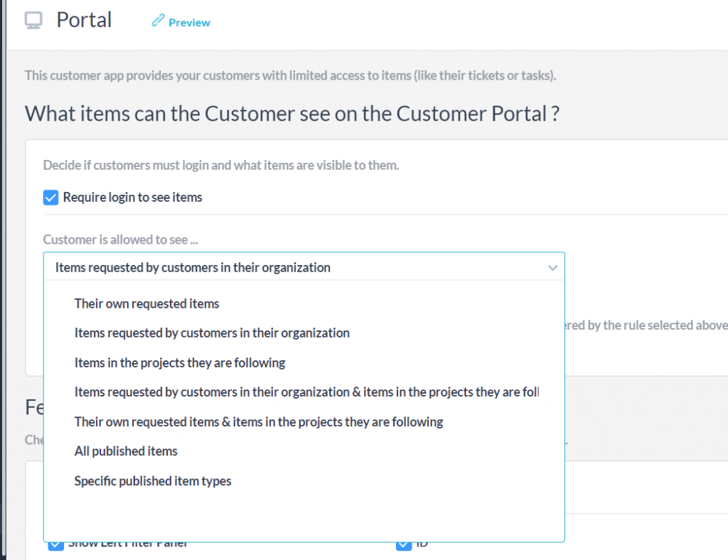The height and width of the screenshot is (560, 728).
Task: Click the Portal title text
Action: pos(84,20)
